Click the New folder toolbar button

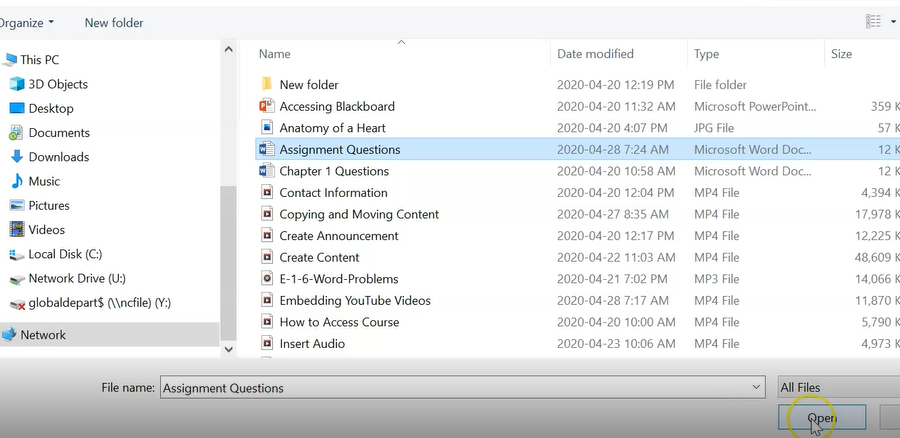point(114,23)
